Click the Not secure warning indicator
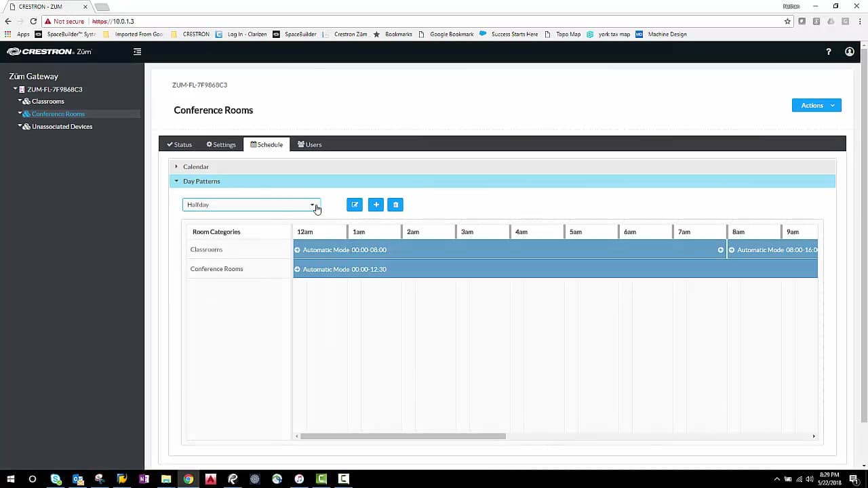Image resolution: width=868 pixels, height=488 pixels. [64, 21]
